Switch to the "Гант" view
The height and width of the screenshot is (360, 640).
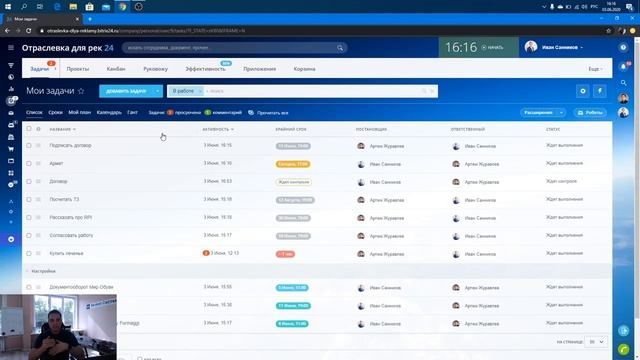(x=132, y=112)
